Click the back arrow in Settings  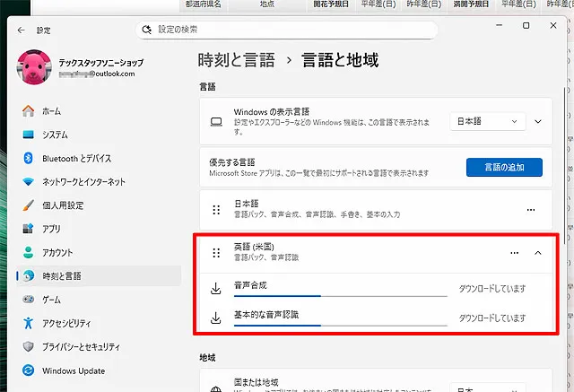click(21, 30)
